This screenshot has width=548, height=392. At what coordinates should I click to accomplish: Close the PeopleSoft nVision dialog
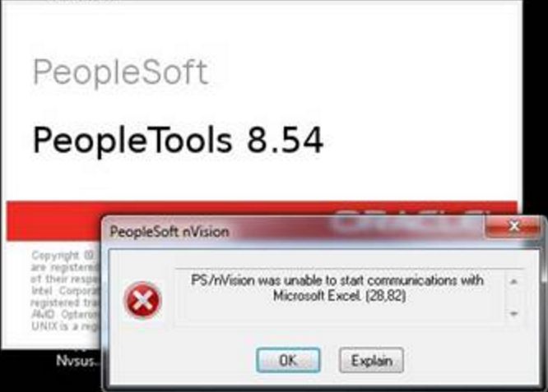pyautogui.click(x=513, y=226)
